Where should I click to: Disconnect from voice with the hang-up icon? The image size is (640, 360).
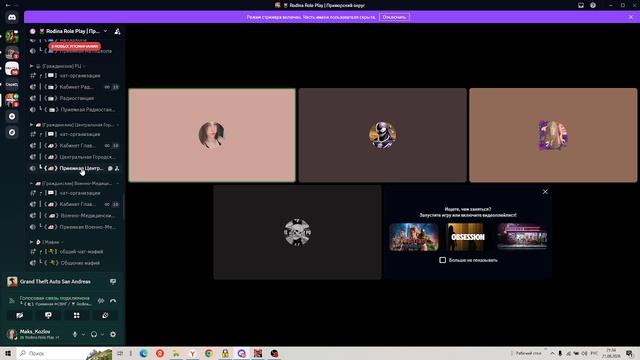pyautogui.click(x=113, y=301)
